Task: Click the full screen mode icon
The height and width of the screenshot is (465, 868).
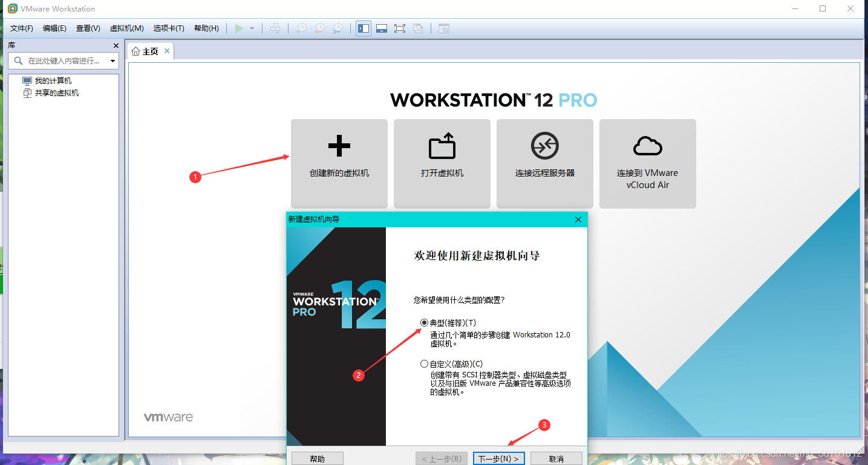Action: pyautogui.click(x=399, y=28)
